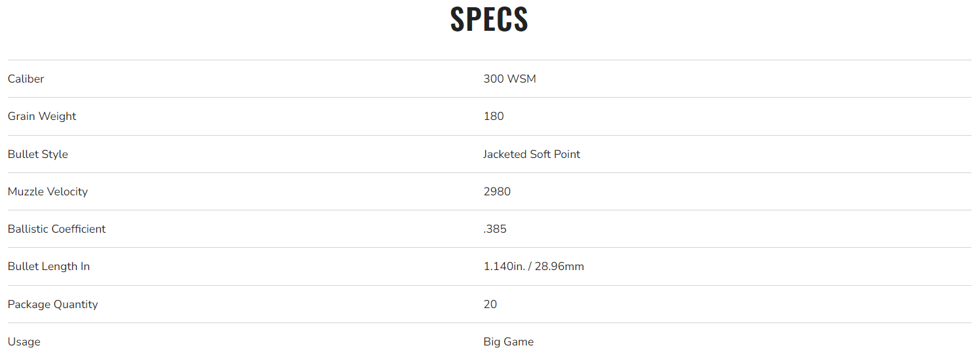This screenshot has width=980, height=352.
Task: Select the Caliber row label
Action: click(x=26, y=79)
